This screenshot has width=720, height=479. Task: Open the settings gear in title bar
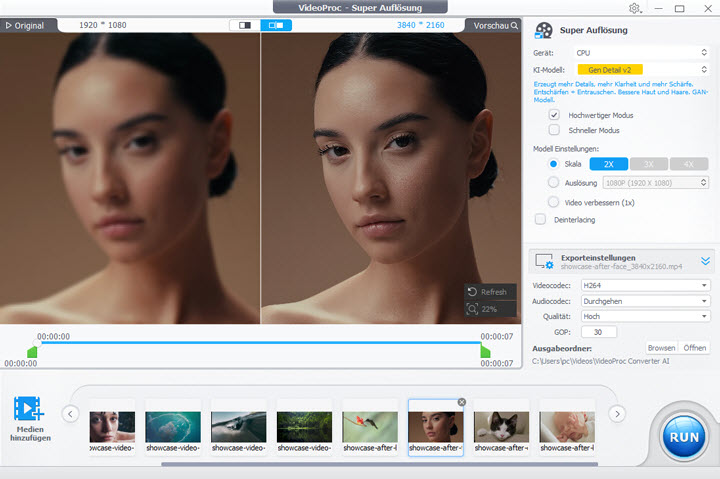pyautogui.click(x=635, y=8)
